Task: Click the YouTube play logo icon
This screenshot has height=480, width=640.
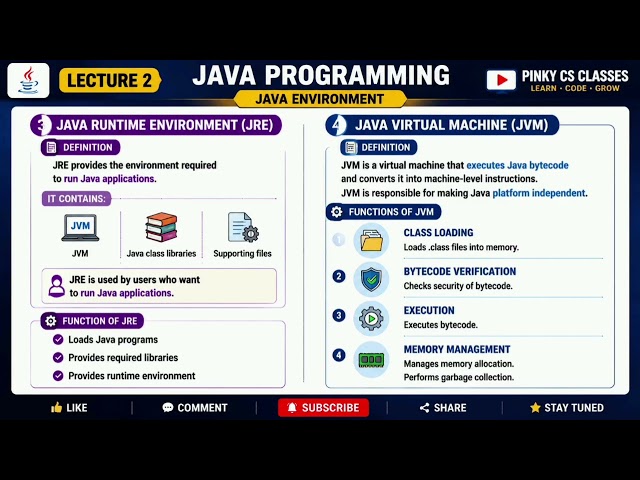Action: tap(501, 80)
